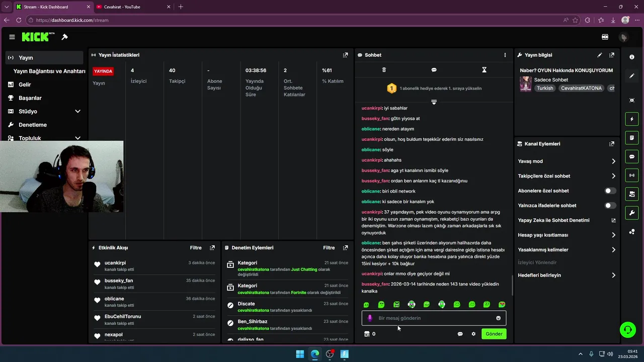Screen dimensions: 644x362
Task: Open the green headset support button
Action: tap(628, 330)
